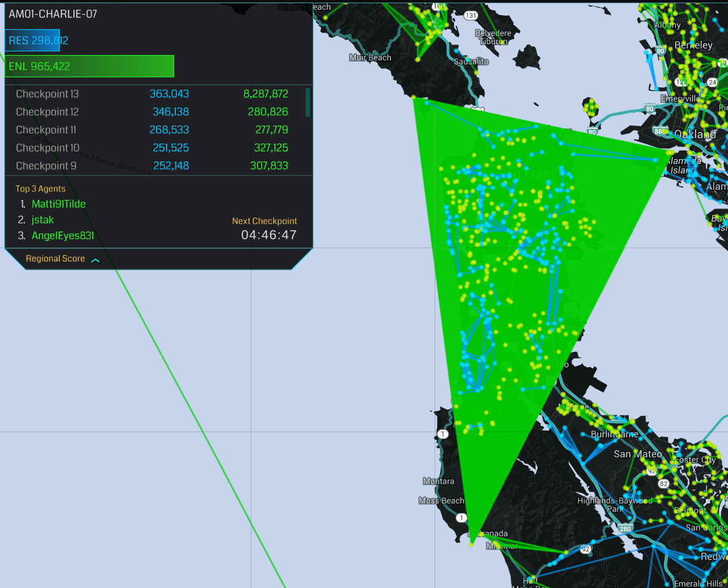Open agent Matti91Tilde profile
This screenshot has height=588, width=728.
click(x=58, y=204)
